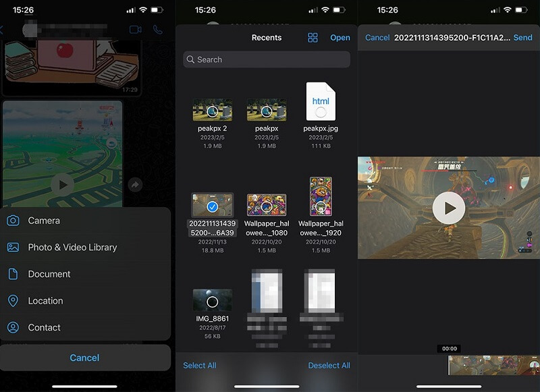This screenshot has height=392, width=540.
Task: Tap the Photo & Video Library icon
Action: 13,247
